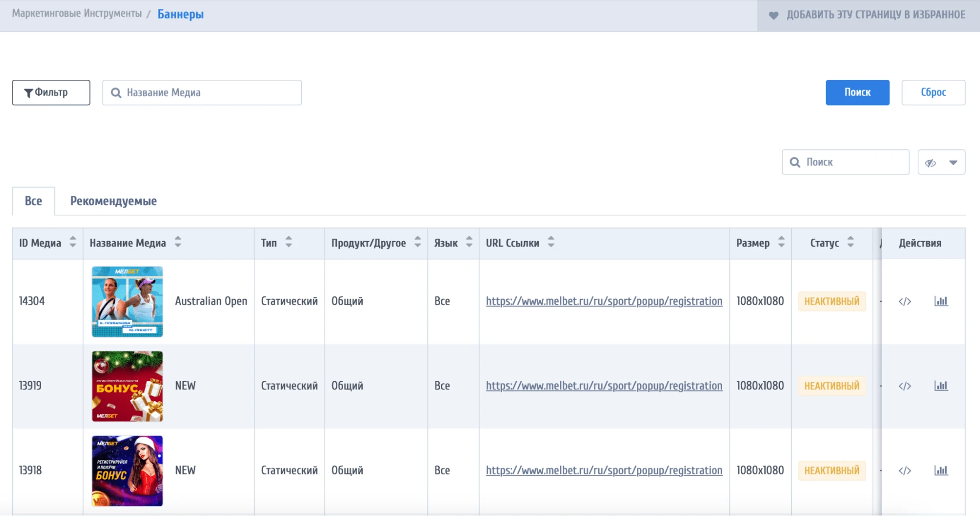Switch to the Рекомендуемые tab
The image size is (980, 516).
click(x=113, y=201)
